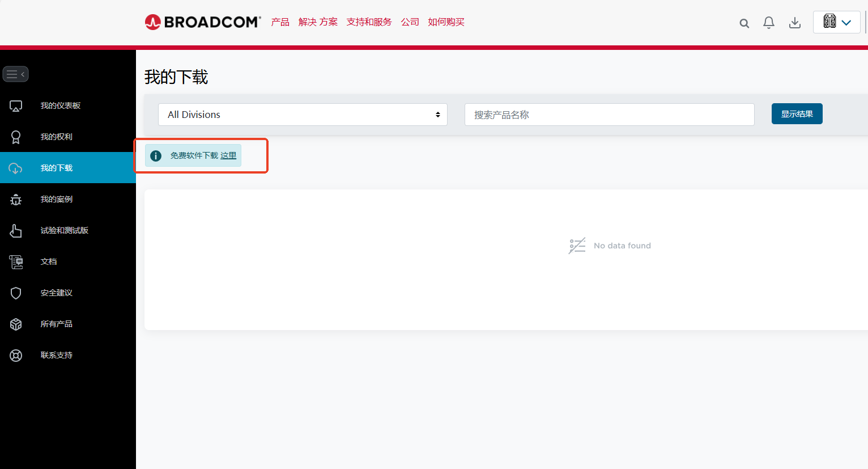Image resolution: width=868 pixels, height=469 pixels.
Task: Go to 文档 in sidebar
Action: (x=49, y=262)
